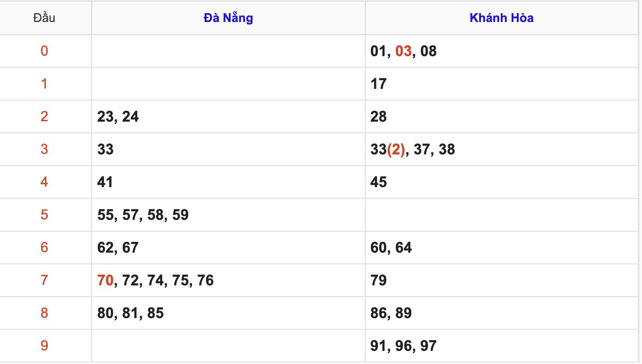Open the Khánh Hòa column header link
Image resolution: width=642 pixels, height=364 pixels.
[x=502, y=18]
